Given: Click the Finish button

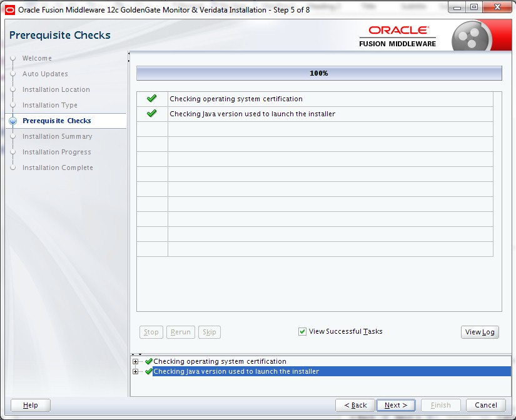Looking at the screenshot, I should coord(441,405).
